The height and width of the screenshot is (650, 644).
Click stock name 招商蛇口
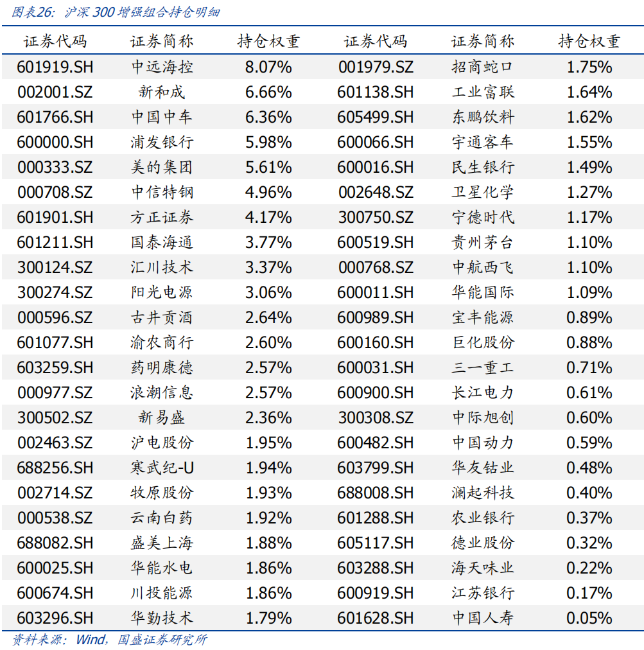pyautogui.click(x=483, y=67)
